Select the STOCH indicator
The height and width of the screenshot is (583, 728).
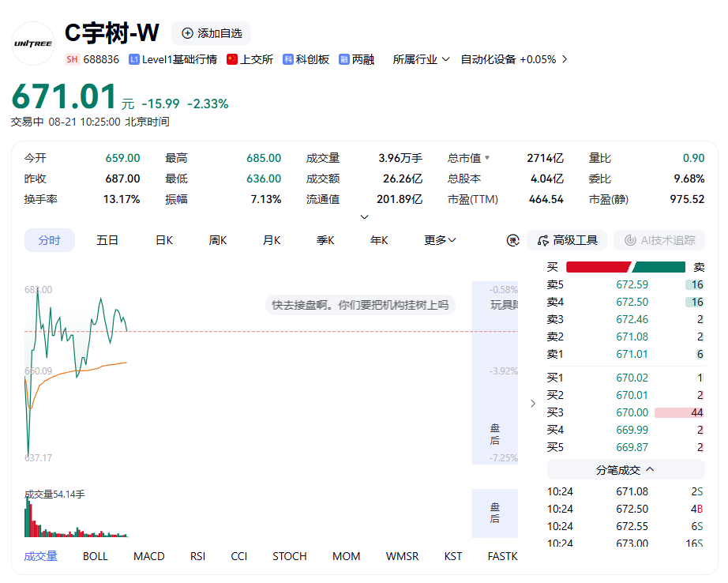(290, 556)
